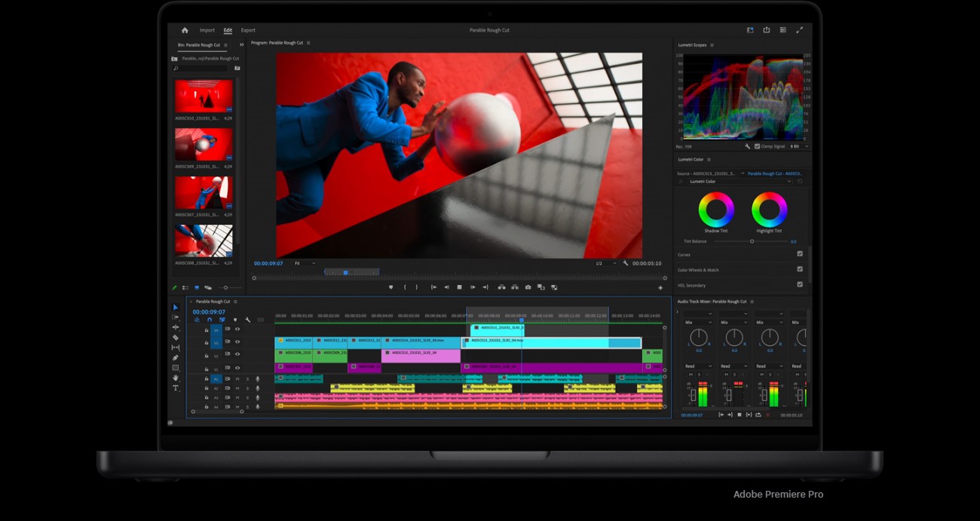Viewport: 980px width, 521px height.
Task: Open the Quick Export share icon
Action: [767, 30]
